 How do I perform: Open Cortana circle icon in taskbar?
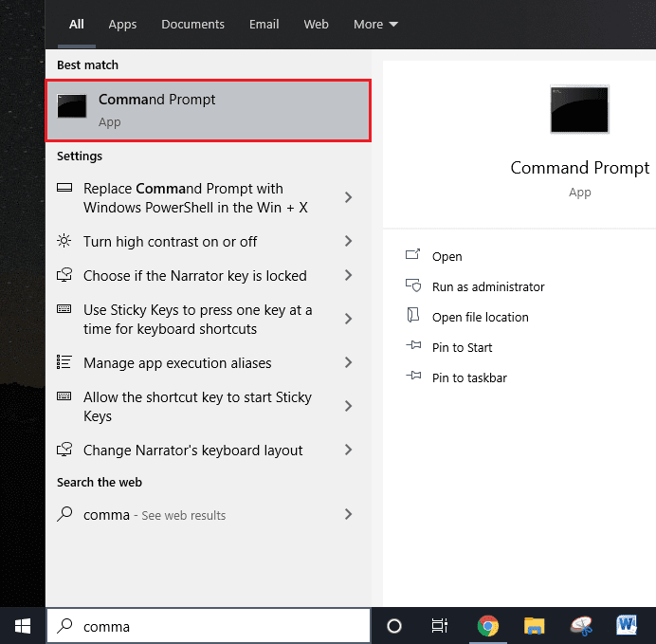point(394,626)
